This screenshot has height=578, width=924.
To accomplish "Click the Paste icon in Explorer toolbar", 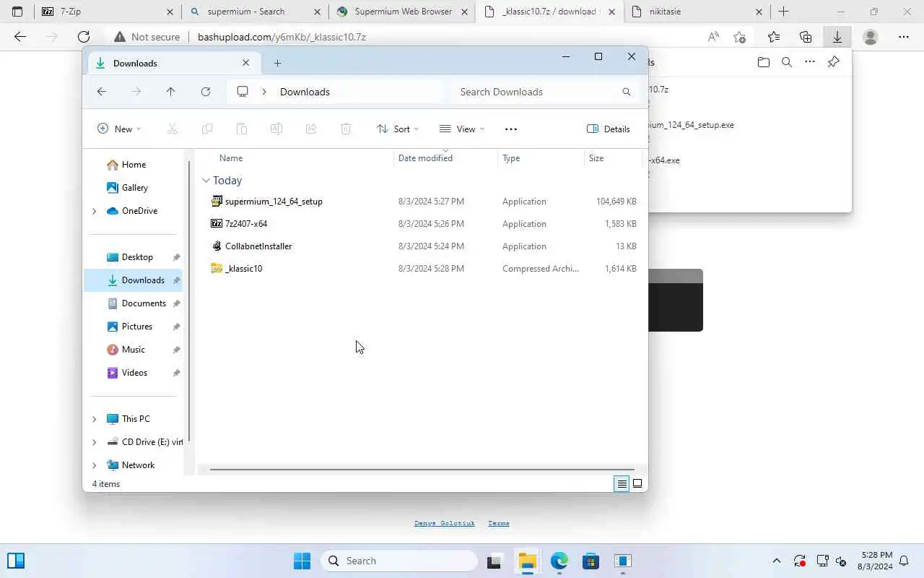I will (x=242, y=129).
